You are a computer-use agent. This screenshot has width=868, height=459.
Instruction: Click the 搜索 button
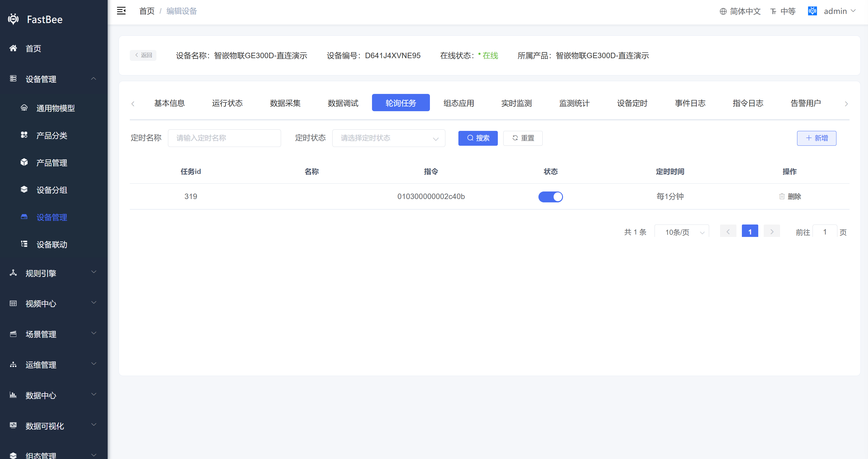pos(478,138)
